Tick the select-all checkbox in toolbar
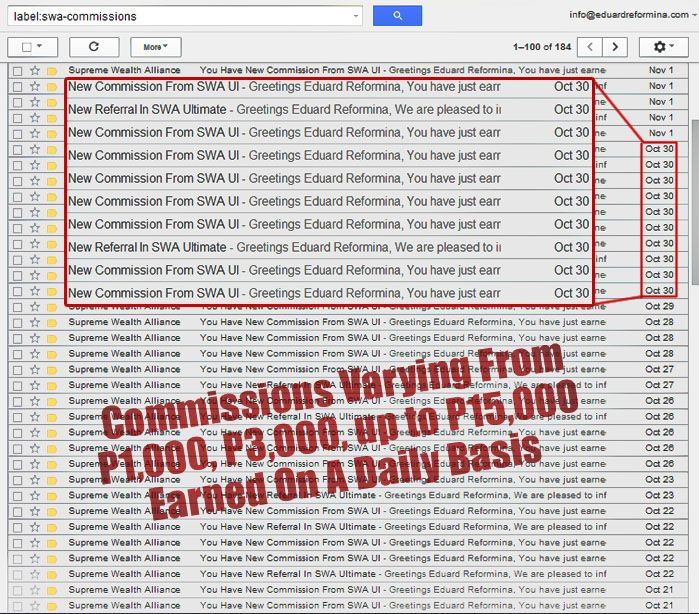699x614 pixels. coord(27,47)
